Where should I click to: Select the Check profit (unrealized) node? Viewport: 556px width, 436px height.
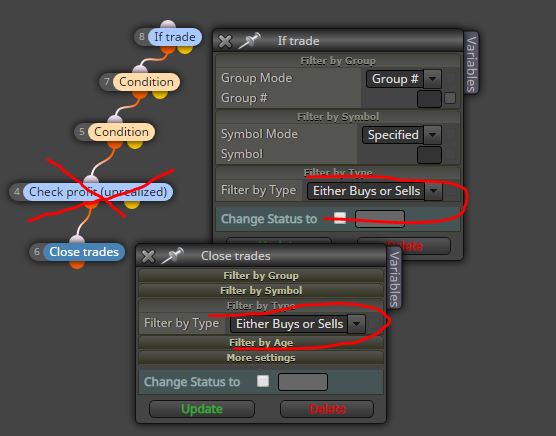point(98,192)
